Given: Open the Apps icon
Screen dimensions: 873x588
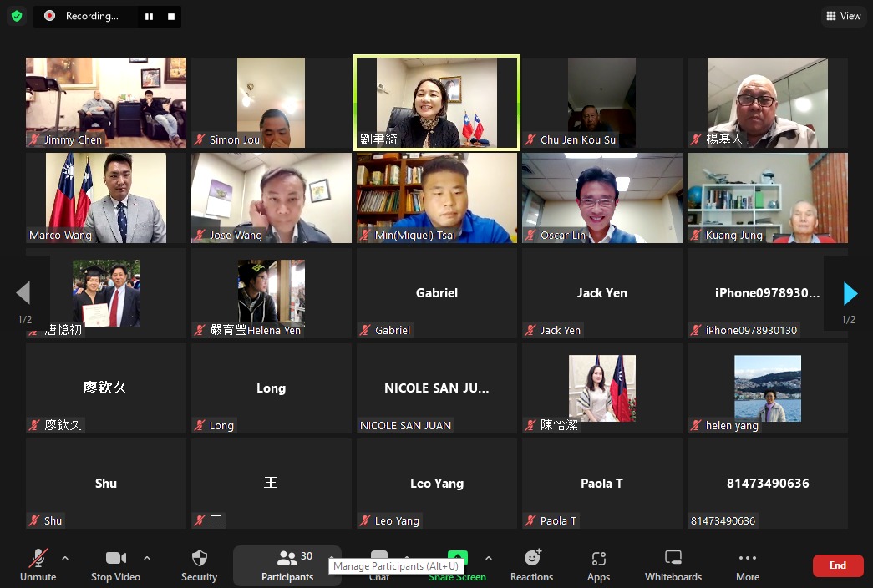Looking at the screenshot, I should (x=598, y=565).
